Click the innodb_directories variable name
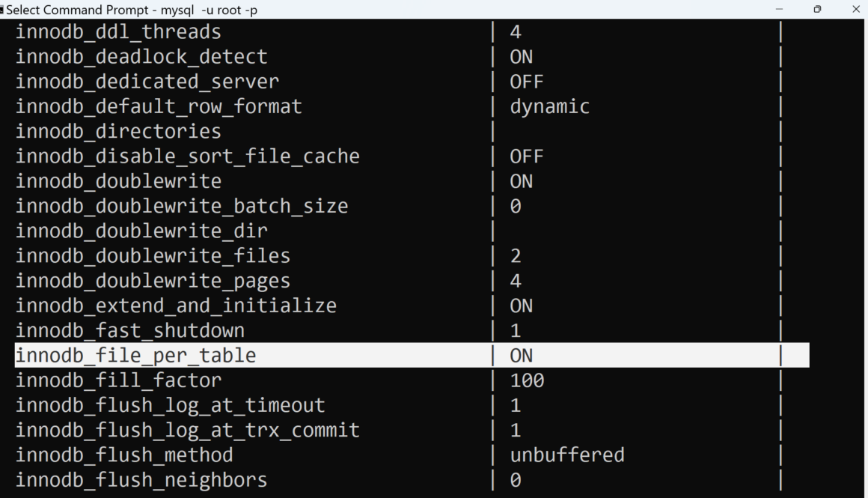The height and width of the screenshot is (498, 868). tap(118, 131)
